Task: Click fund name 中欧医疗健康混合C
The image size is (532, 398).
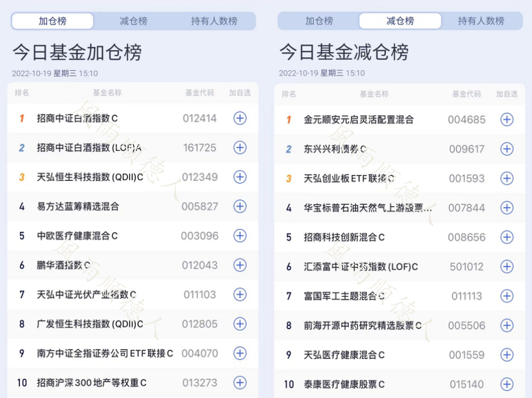Action: click(77, 236)
